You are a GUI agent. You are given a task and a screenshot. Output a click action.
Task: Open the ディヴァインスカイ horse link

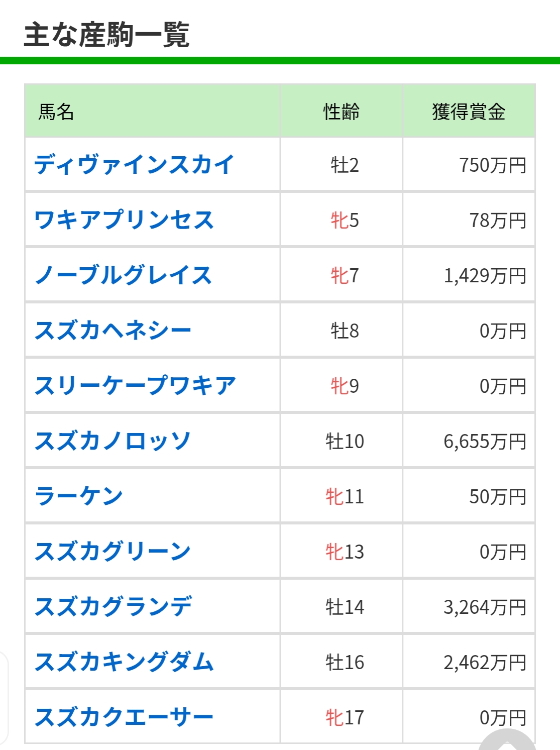pyautogui.click(x=134, y=165)
